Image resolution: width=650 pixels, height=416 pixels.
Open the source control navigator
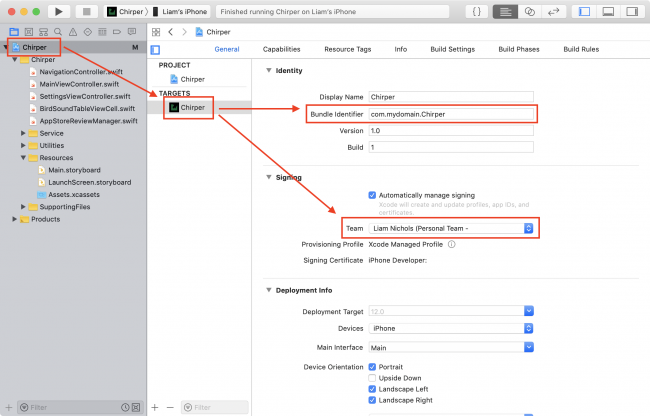coord(29,32)
